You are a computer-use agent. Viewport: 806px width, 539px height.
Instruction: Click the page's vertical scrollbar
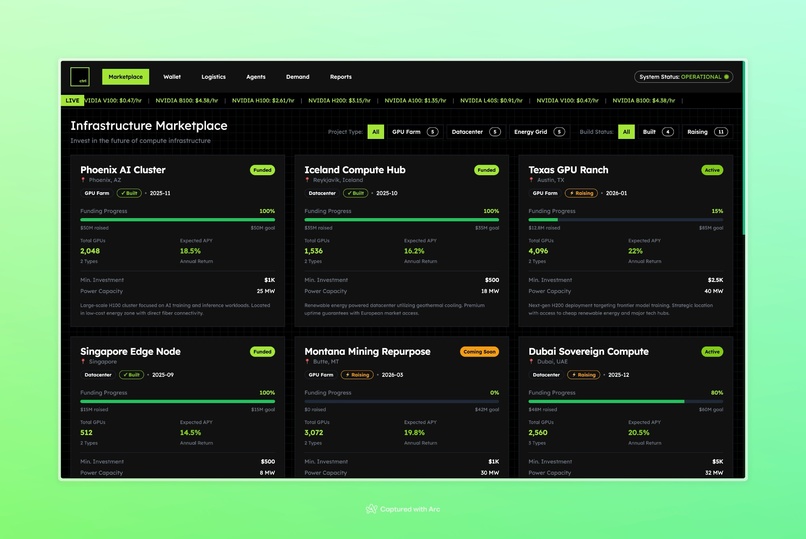point(743,149)
